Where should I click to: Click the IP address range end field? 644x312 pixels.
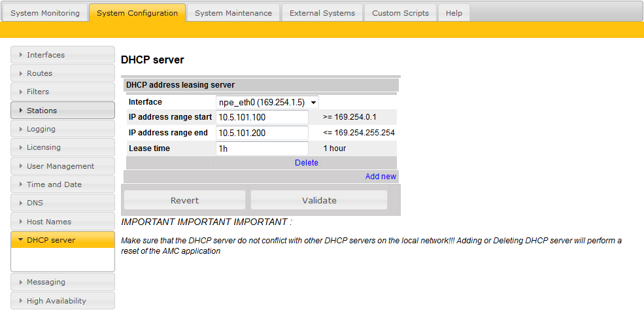[x=262, y=133]
